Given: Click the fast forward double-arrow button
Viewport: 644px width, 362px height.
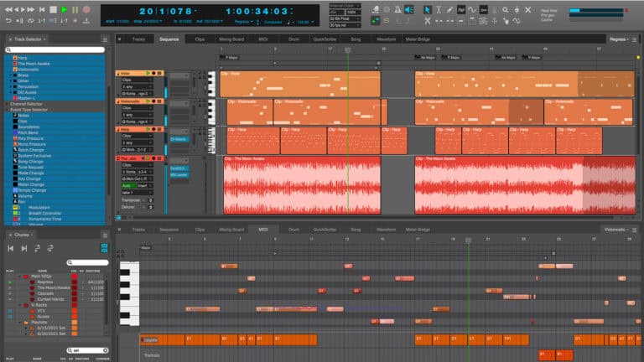Looking at the screenshot, I should [30, 9].
